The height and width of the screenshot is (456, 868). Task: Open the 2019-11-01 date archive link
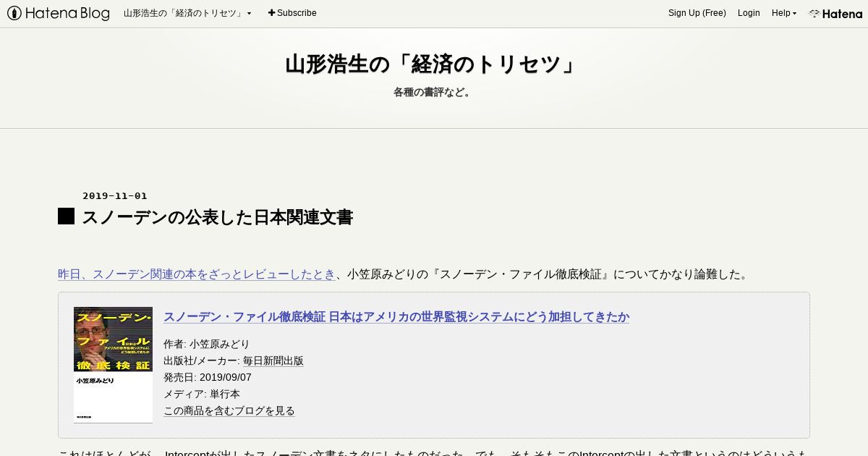coord(115,195)
